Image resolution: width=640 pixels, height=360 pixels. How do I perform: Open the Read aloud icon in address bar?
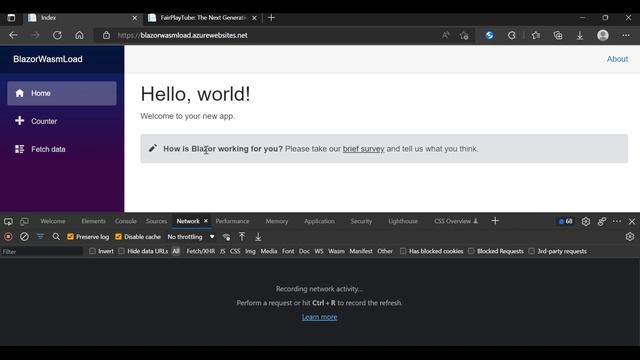(446, 36)
